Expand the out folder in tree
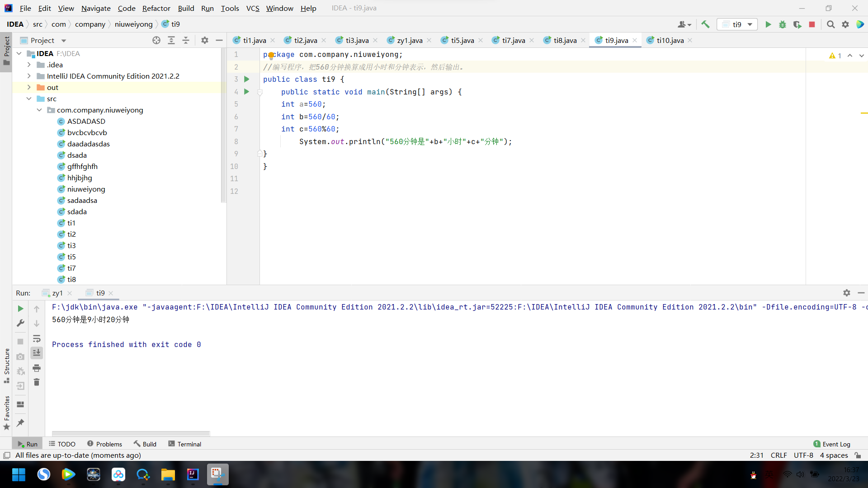This screenshot has height=488, width=868. [29, 87]
